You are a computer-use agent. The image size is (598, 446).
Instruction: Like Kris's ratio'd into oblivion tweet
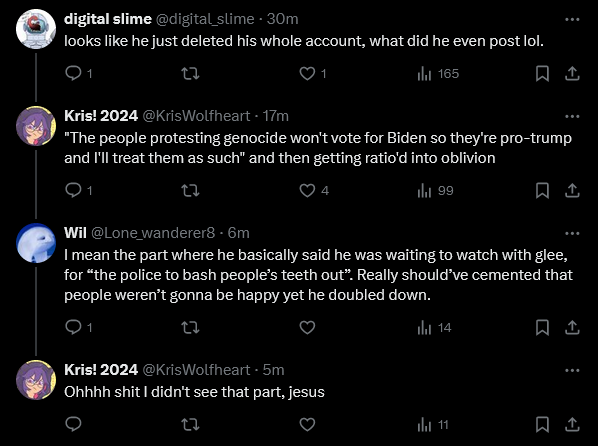[307, 190]
